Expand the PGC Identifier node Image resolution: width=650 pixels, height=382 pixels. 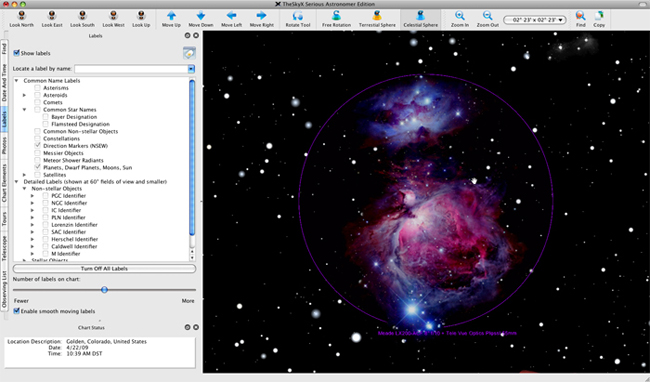[x=32, y=196]
